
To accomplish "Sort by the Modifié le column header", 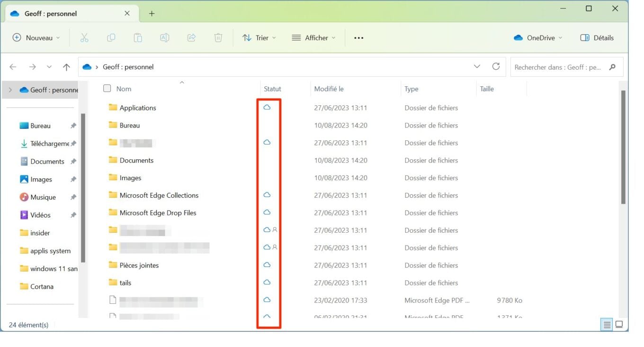I will click(x=329, y=89).
